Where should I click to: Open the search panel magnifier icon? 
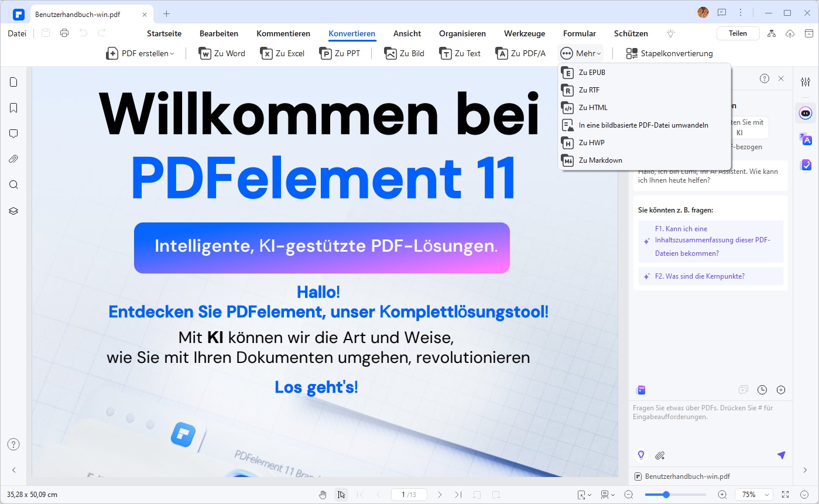(x=13, y=185)
